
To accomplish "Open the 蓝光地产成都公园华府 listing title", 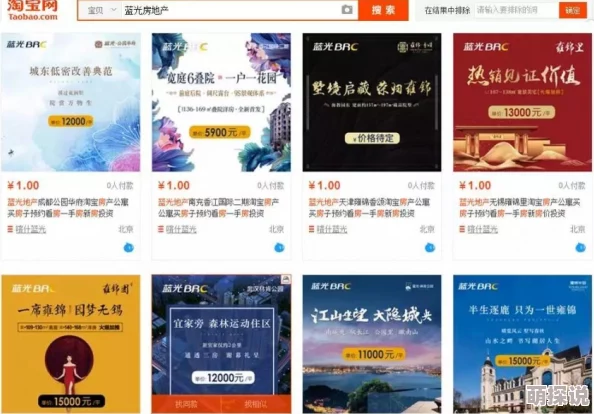I will coord(68,208).
